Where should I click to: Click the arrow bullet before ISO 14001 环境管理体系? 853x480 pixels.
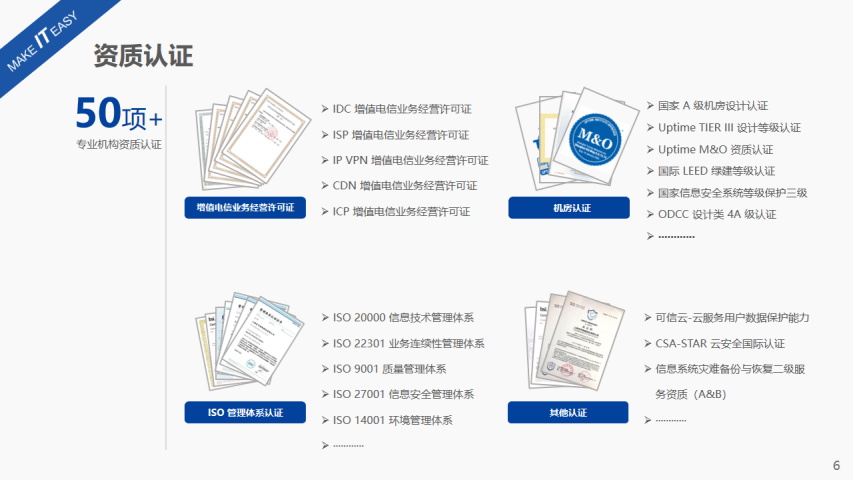click(325, 421)
